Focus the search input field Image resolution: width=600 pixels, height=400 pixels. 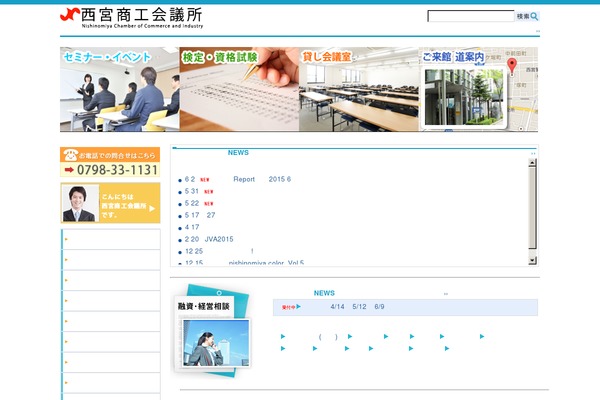click(471, 16)
